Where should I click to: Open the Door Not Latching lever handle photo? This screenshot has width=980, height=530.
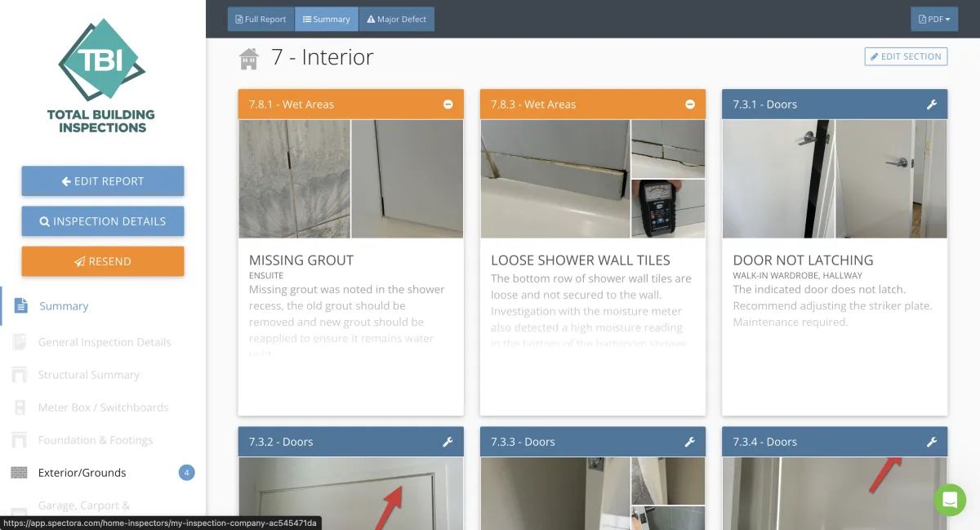892,179
